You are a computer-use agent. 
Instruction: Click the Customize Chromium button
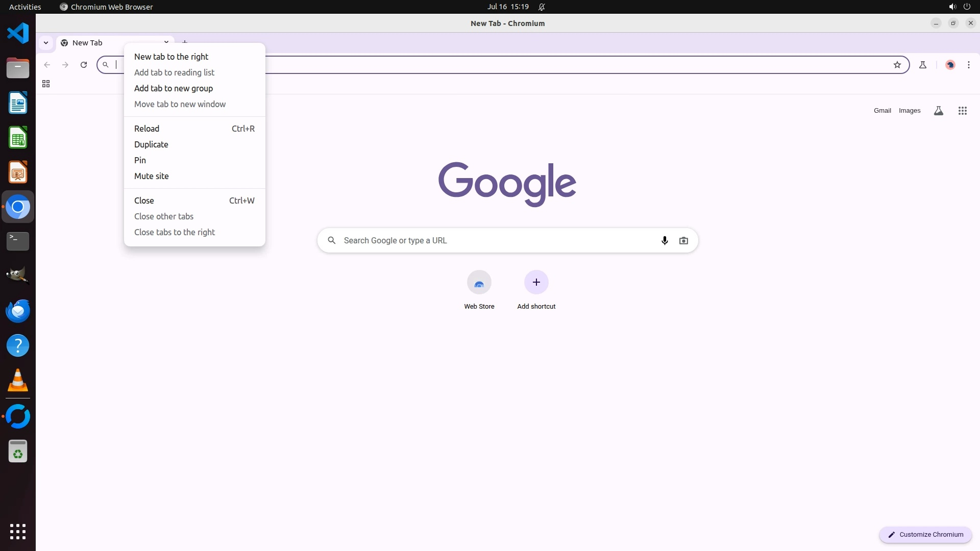click(925, 534)
